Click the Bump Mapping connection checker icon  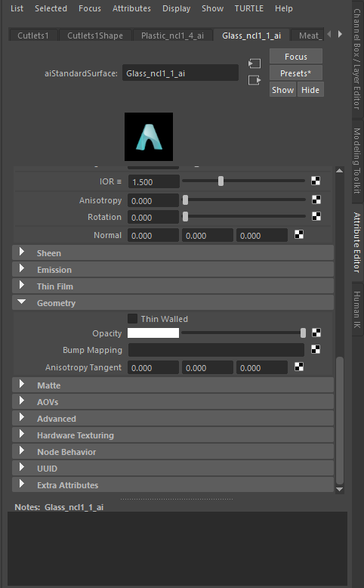tap(316, 349)
